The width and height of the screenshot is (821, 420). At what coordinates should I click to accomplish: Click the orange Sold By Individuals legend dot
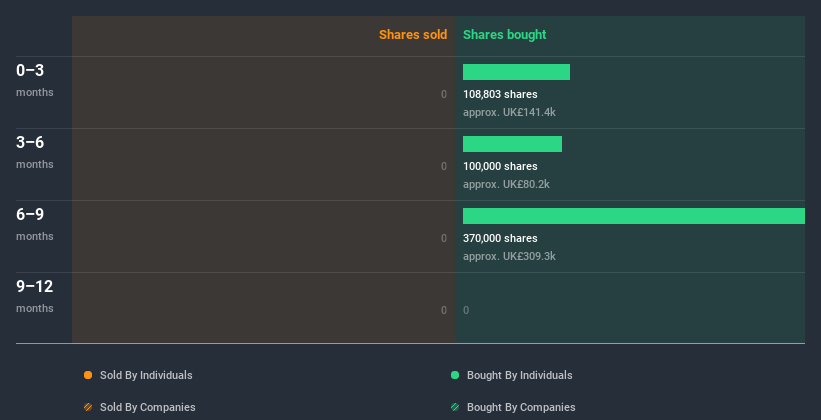(88, 375)
